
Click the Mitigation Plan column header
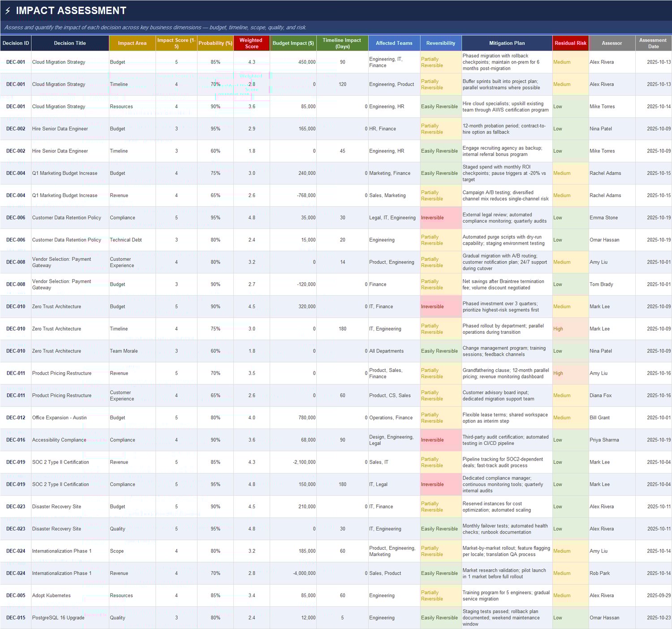click(506, 43)
